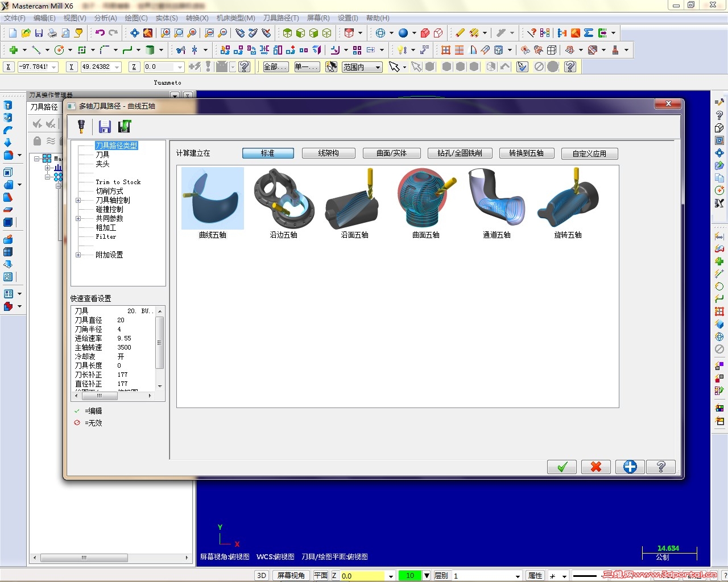Viewport: 728px width, 582px height.
Task: Toggle 3D construction mode in status bar
Action: (261, 575)
